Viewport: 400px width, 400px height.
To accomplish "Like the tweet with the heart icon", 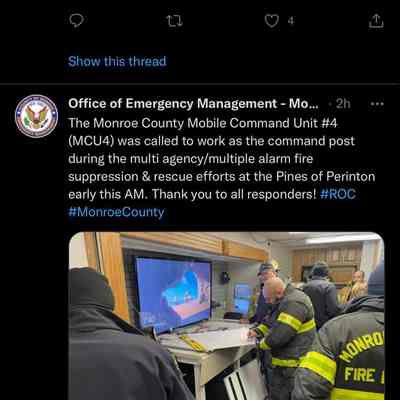I will 272,21.
